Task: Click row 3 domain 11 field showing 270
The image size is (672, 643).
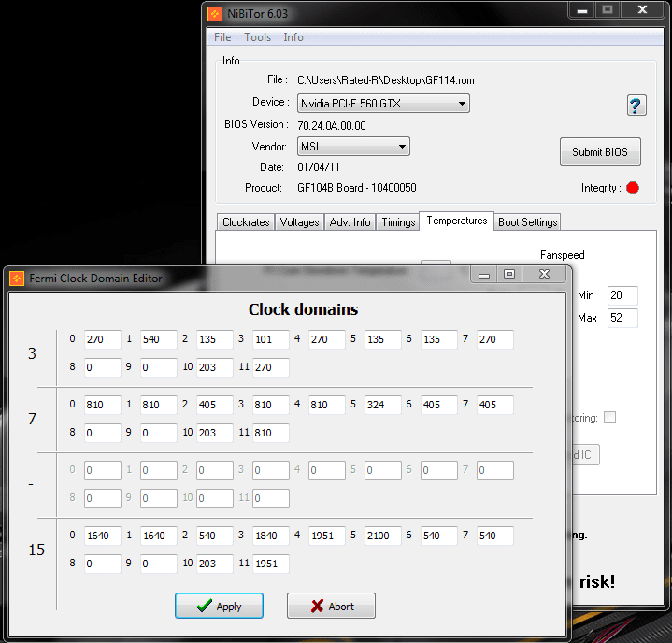Action: (271, 367)
